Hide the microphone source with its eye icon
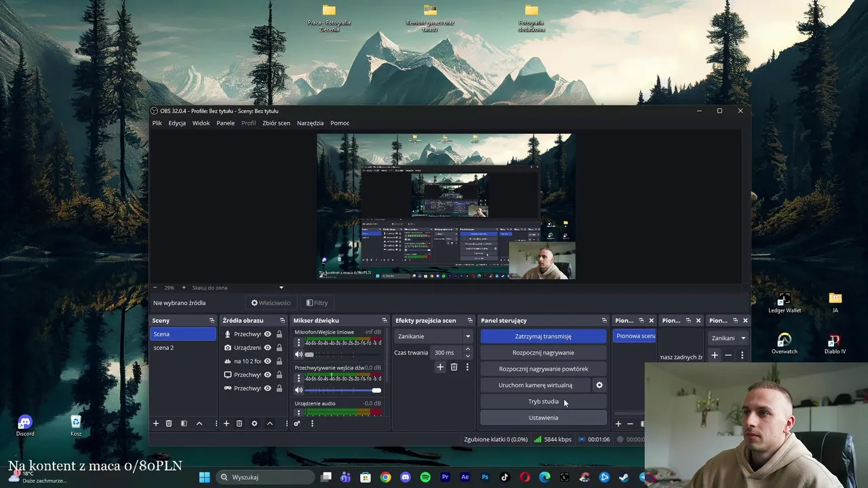This screenshot has height=488, width=868. click(x=268, y=334)
